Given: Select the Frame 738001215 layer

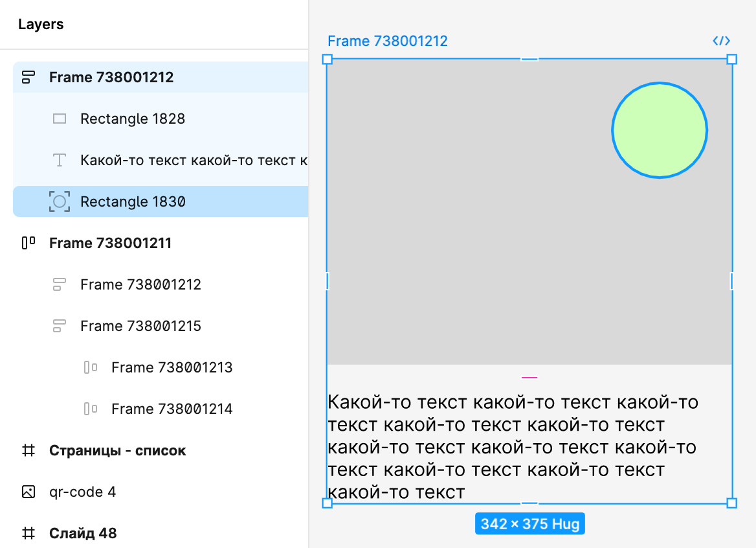Looking at the screenshot, I should click(140, 326).
